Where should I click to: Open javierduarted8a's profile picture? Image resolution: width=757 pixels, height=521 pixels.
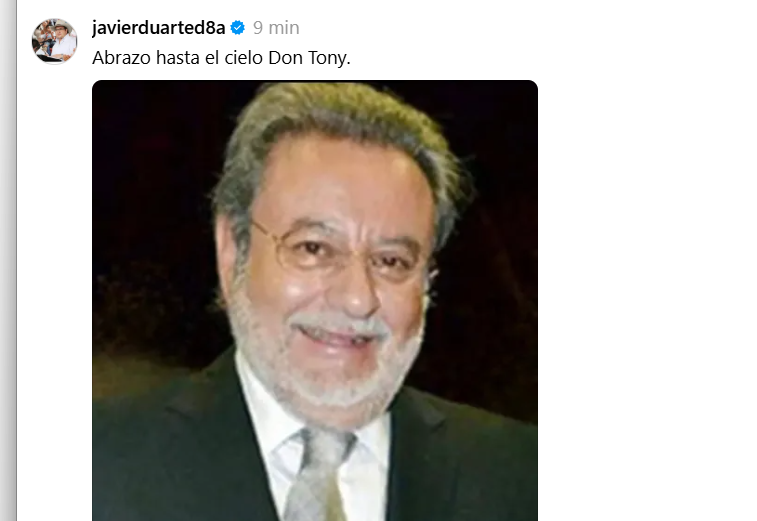coord(55,42)
